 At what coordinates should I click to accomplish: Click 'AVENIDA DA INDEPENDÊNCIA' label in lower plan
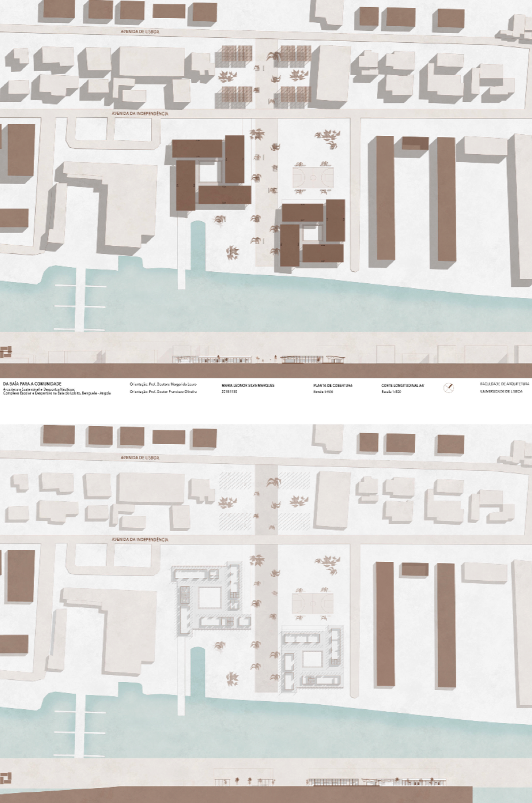[140, 539]
